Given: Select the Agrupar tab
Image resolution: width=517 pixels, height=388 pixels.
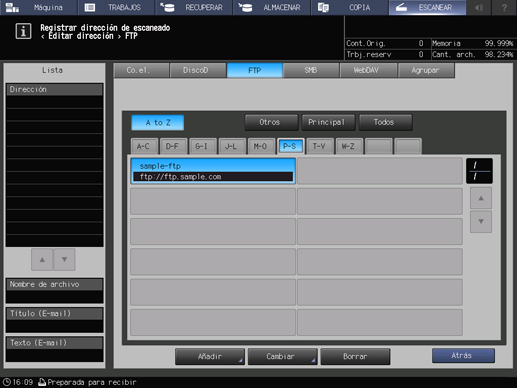Looking at the screenshot, I should pyautogui.click(x=426, y=70).
